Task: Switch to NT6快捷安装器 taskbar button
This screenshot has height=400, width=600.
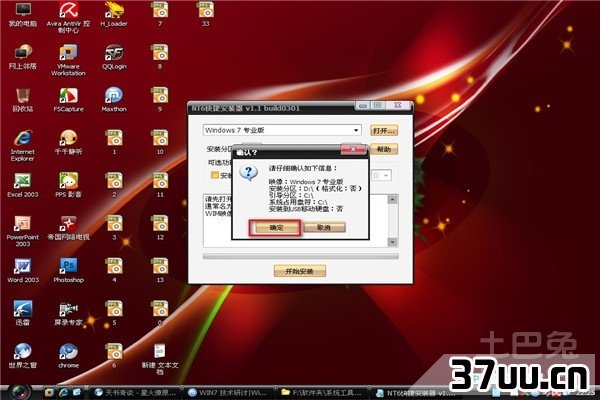Action: [x=415, y=392]
